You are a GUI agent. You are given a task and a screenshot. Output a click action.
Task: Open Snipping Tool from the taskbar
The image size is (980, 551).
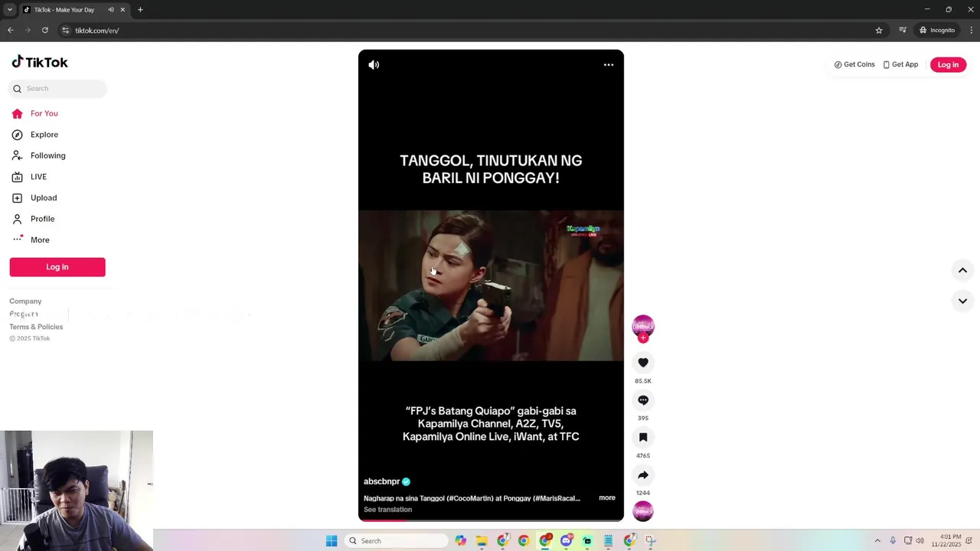(650, 541)
